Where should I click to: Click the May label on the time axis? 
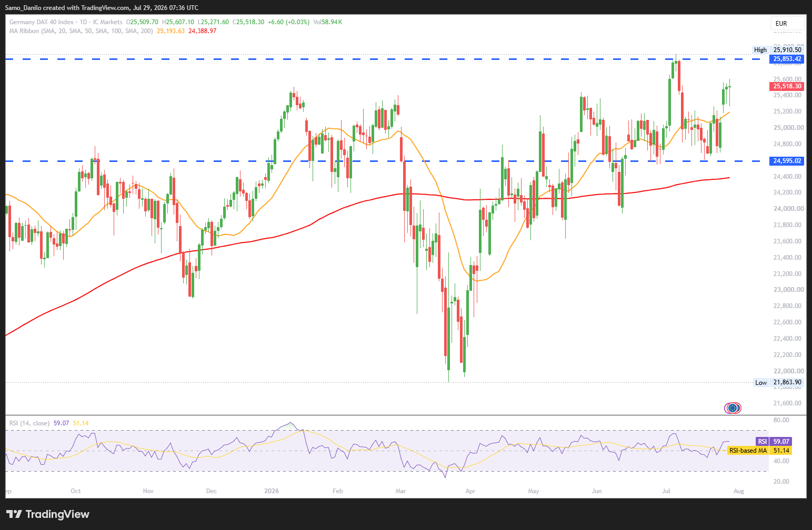(534, 491)
